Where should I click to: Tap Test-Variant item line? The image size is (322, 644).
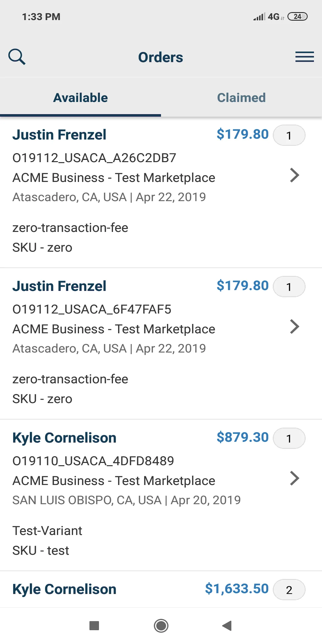(x=47, y=531)
